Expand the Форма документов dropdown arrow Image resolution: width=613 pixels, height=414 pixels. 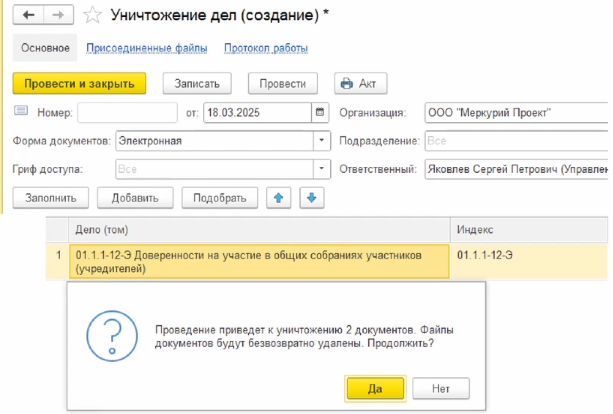321,141
